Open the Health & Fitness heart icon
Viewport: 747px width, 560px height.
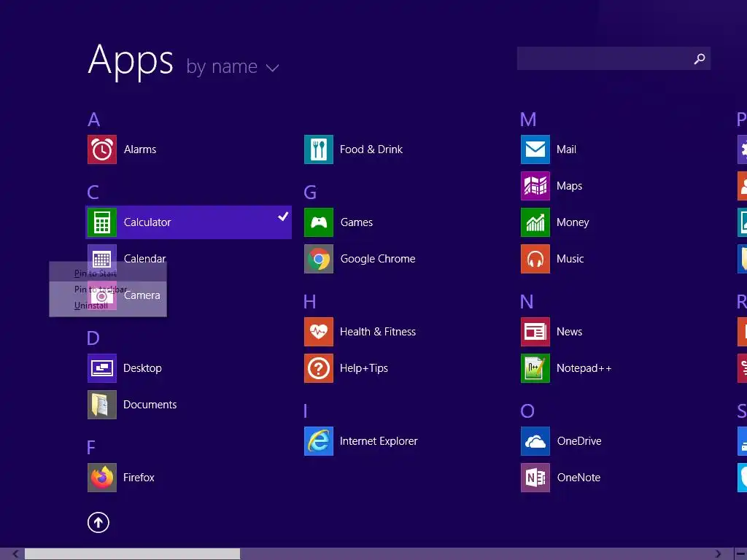click(319, 332)
